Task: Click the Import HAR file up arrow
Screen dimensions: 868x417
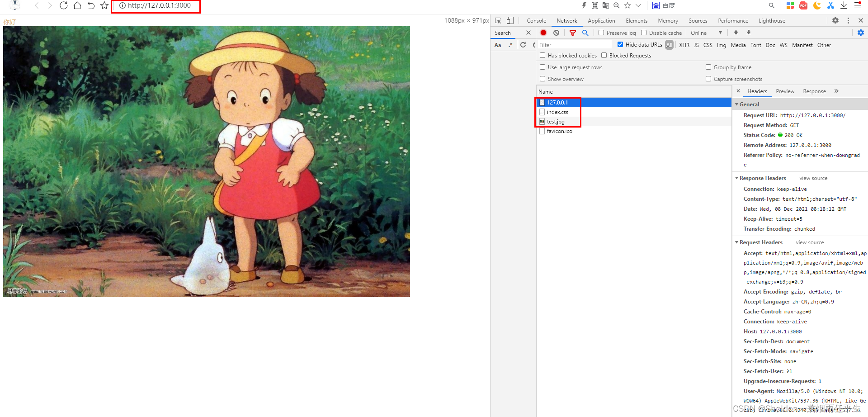Action: (x=736, y=33)
